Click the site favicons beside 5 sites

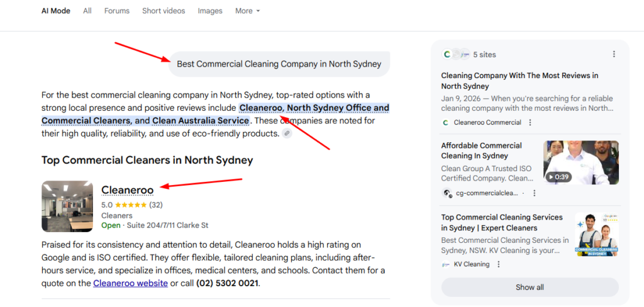(x=456, y=55)
